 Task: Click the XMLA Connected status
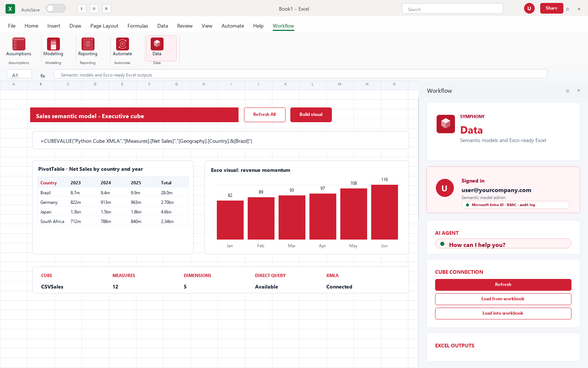coord(339,287)
